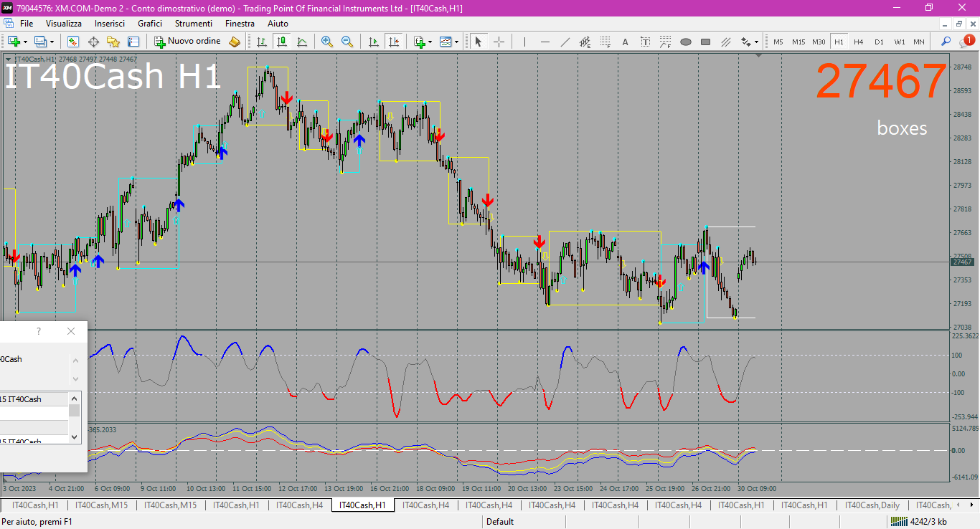Open the templates icon
This screenshot has width=980, height=529.
(x=446, y=42)
